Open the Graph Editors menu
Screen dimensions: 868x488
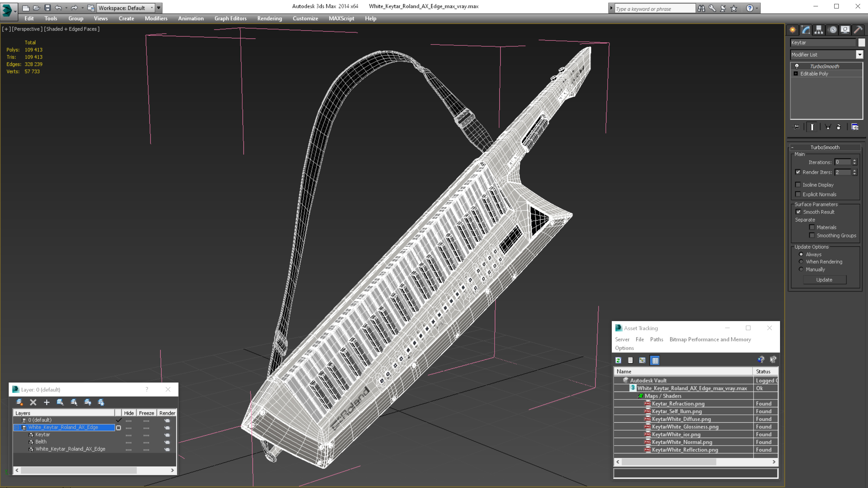click(231, 18)
